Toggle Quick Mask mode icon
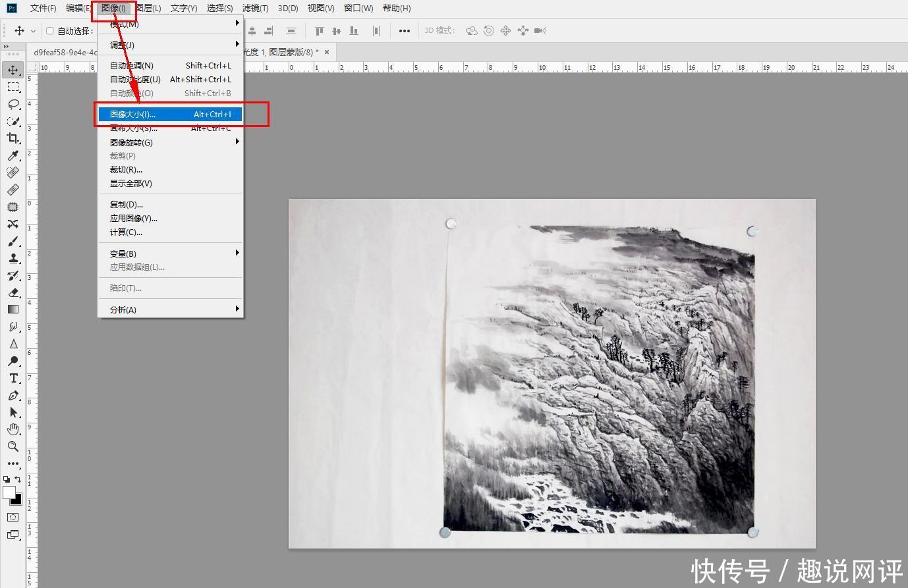 pos(13,518)
